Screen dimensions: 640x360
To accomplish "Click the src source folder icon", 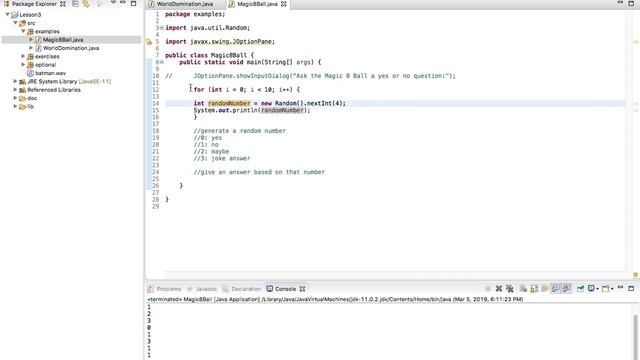I will tap(22, 23).
